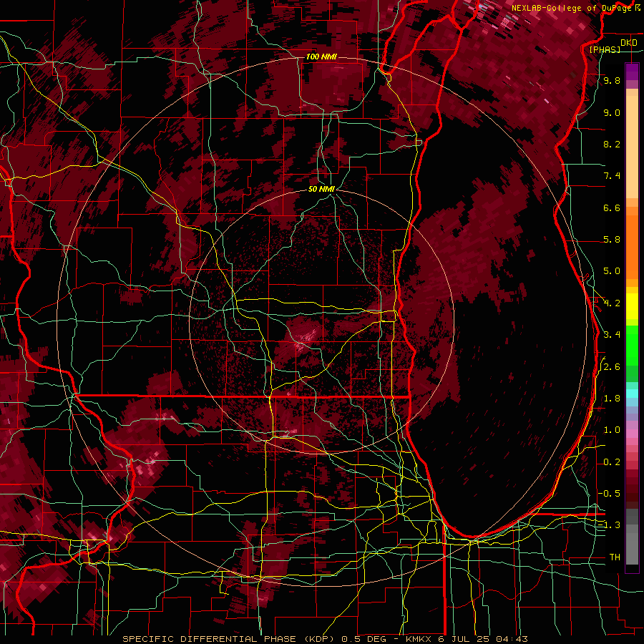The height and width of the screenshot is (644, 644).
Task: Click the '6 JUL 25 04:43' timestamp
Action: [x=483, y=639]
